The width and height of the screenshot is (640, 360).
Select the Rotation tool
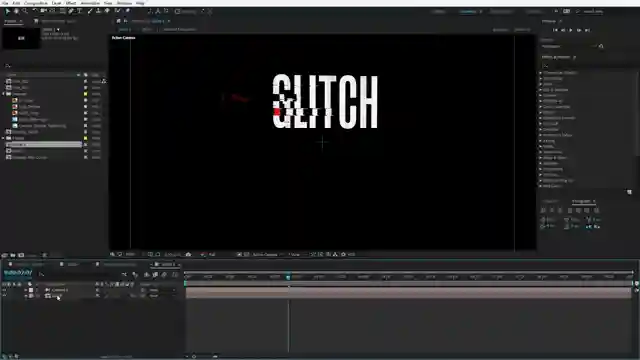[35, 11]
